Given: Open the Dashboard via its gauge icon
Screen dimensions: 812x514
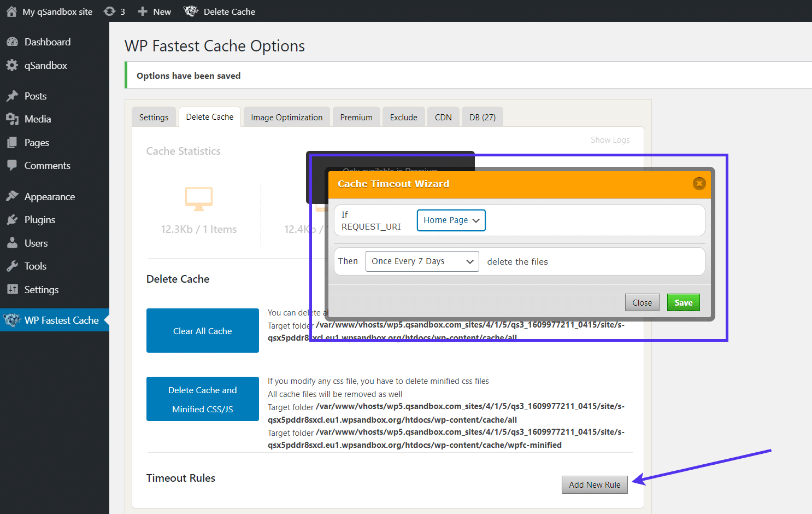Looking at the screenshot, I should point(12,42).
